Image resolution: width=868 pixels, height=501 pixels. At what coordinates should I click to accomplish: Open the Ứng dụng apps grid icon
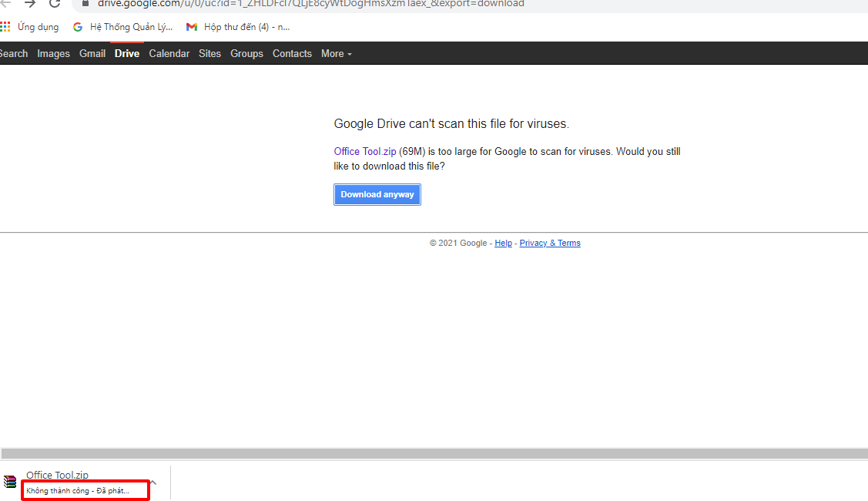tap(5, 27)
